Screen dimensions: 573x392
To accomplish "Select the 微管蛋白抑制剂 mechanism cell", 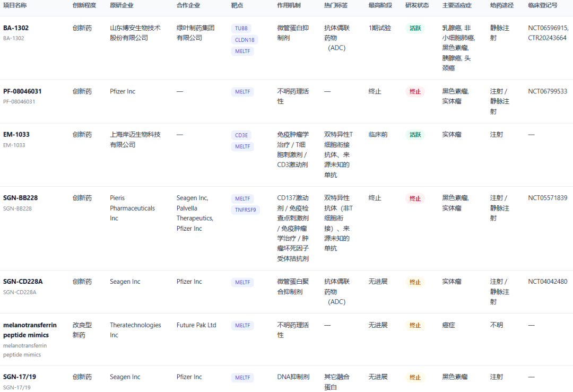I will pyautogui.click(x=293, y=33).
